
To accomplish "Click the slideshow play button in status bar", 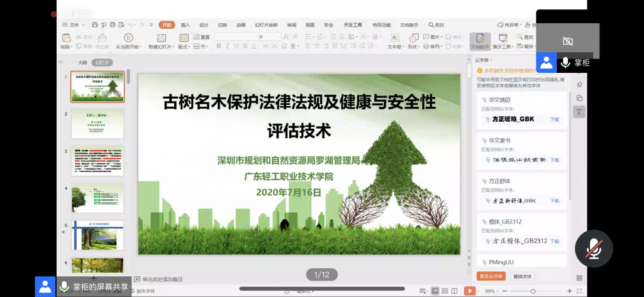I will [x=469, y=291].
